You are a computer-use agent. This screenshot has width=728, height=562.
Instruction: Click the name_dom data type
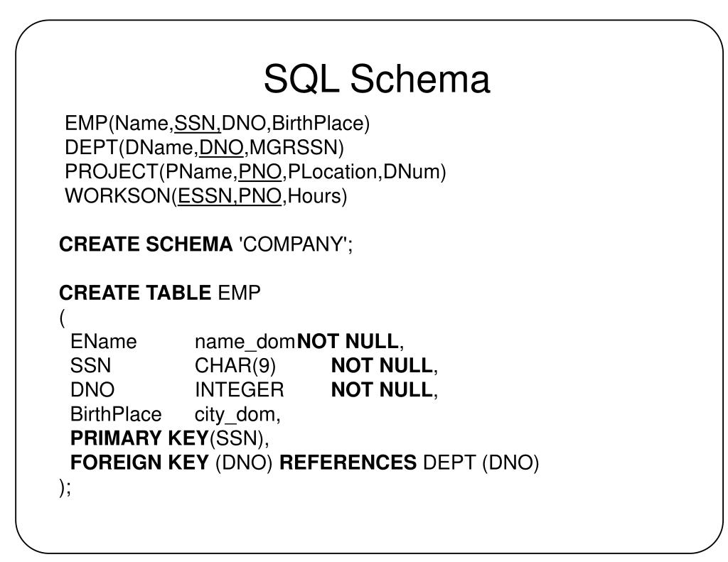pos(245,342)
